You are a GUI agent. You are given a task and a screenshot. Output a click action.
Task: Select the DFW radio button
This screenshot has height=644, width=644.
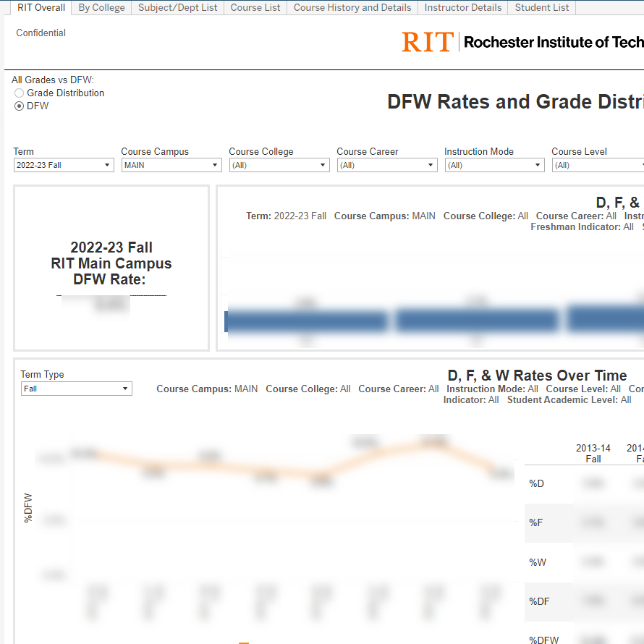tap(19, 106)
